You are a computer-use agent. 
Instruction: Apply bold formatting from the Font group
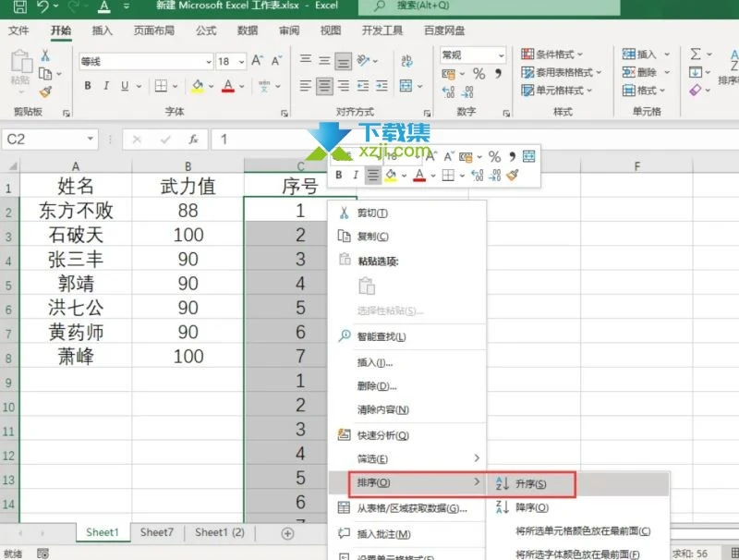87,85
